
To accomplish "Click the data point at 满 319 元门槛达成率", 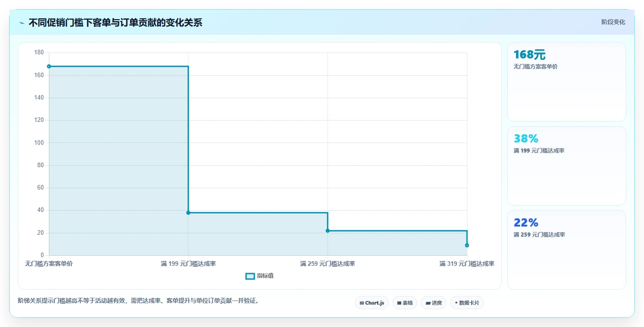I will (467, 245).
